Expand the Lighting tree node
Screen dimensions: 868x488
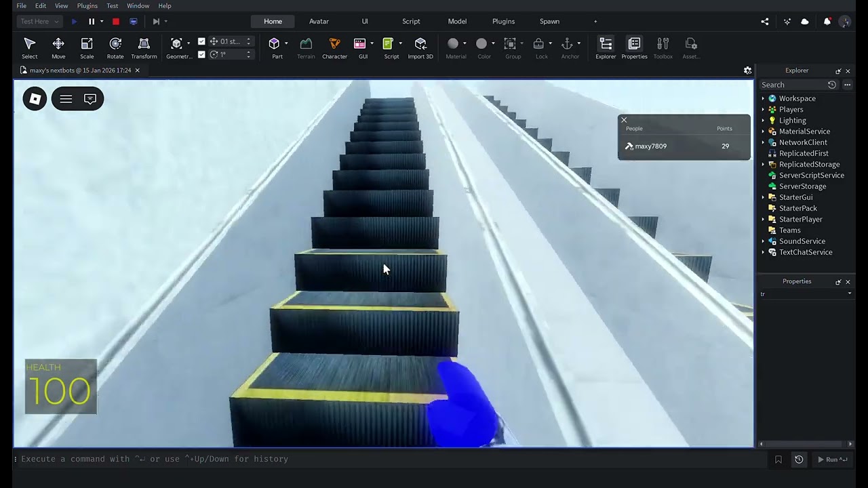tap(763, 121)
